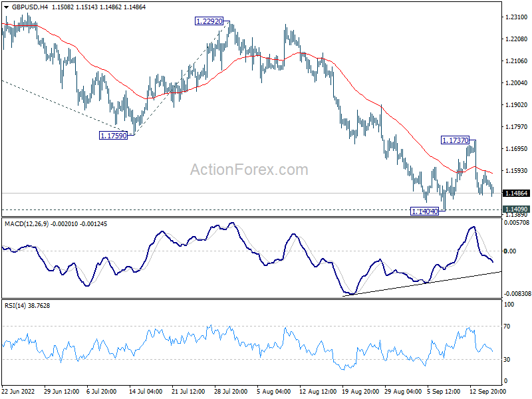Image resolution: width=532 pixels, height=399 pixels.
Task: Click the 28 Jul 20:00 time label
Action: [231, 392]
